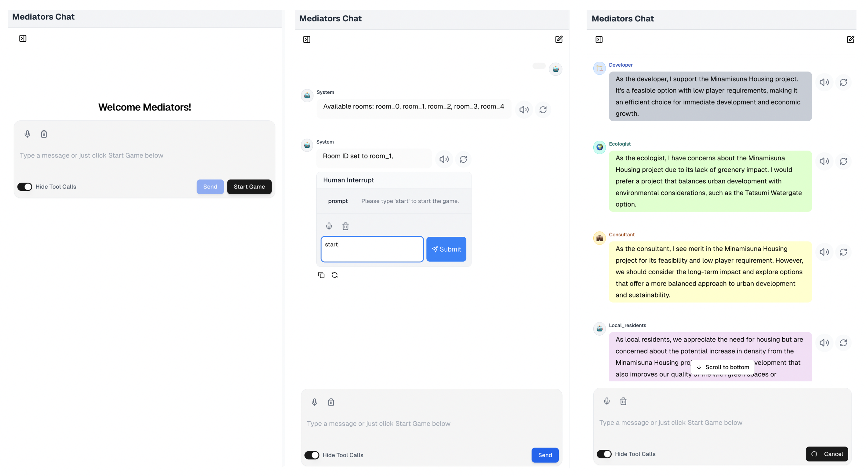Disable Hide Tool Calls in right panel
Screen dimensions: 868x476
tap(604, 454)
